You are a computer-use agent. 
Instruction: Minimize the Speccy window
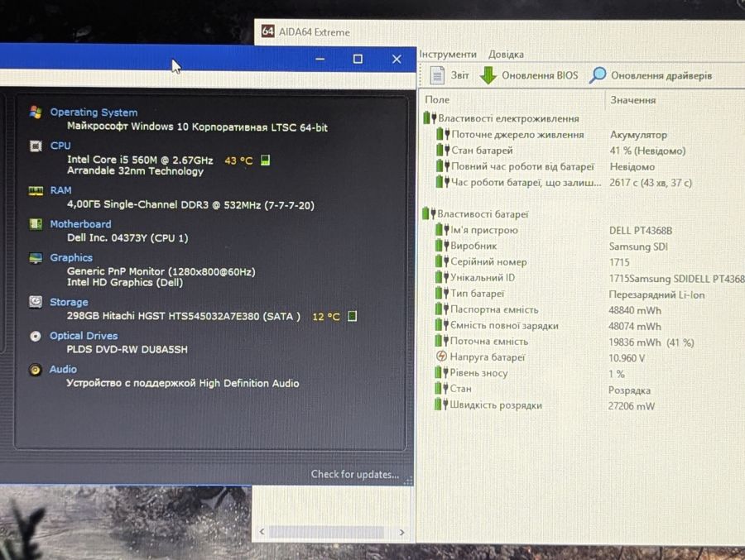320,59
